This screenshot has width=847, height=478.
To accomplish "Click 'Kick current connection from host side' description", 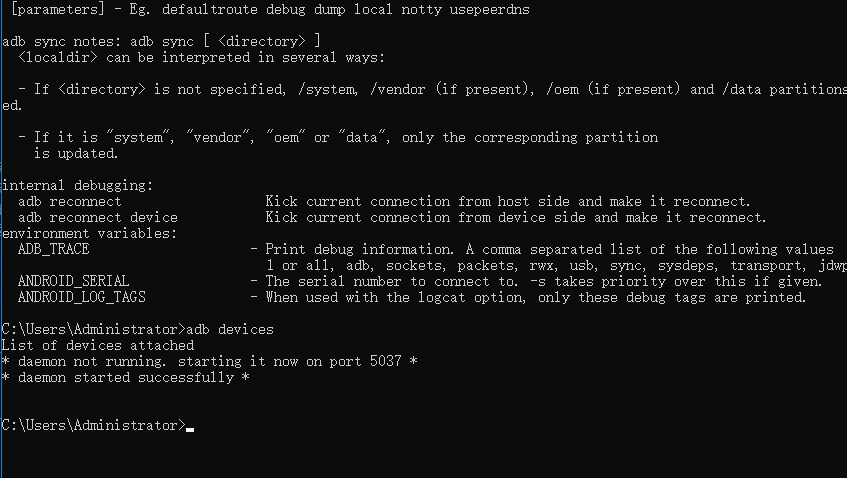I will (418, 202).
